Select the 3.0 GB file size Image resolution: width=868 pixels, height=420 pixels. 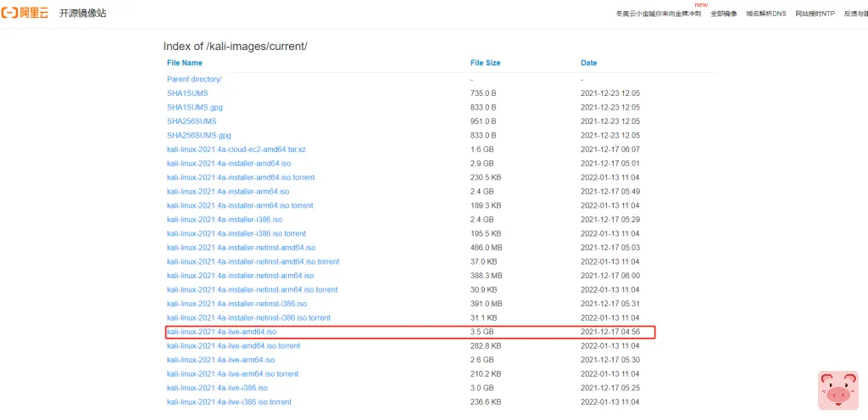(x=481, y=387)
